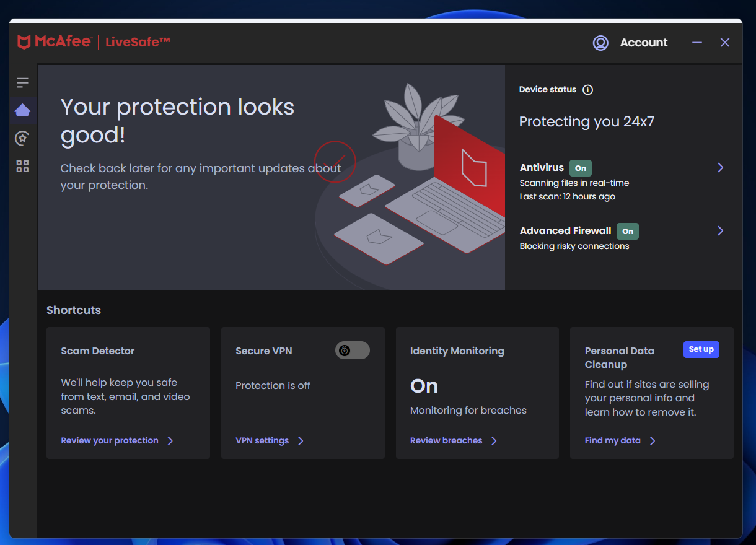Click the Set up button
The height and width of the screenshot is (545, 756).
[x=701, y=349]
